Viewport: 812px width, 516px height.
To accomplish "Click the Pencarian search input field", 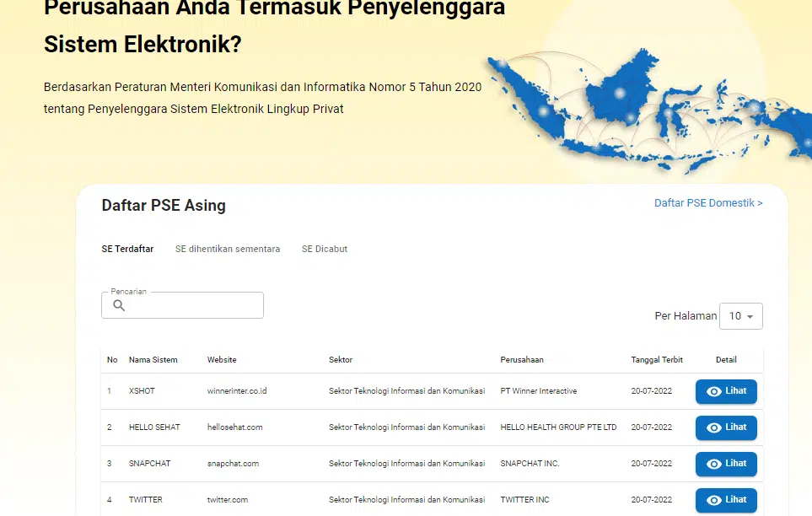I will (x=182, y=305).
